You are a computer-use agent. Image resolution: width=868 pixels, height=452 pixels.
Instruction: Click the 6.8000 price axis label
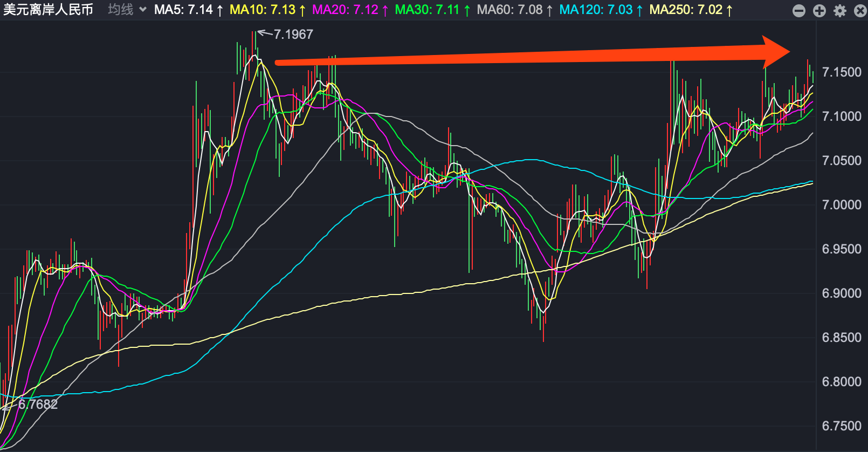(842, 382)
